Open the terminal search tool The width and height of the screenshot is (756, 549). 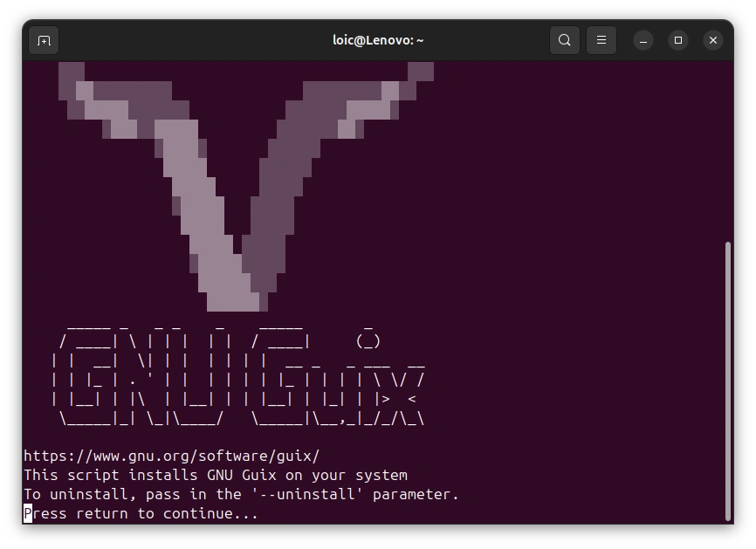coord(565,40)
